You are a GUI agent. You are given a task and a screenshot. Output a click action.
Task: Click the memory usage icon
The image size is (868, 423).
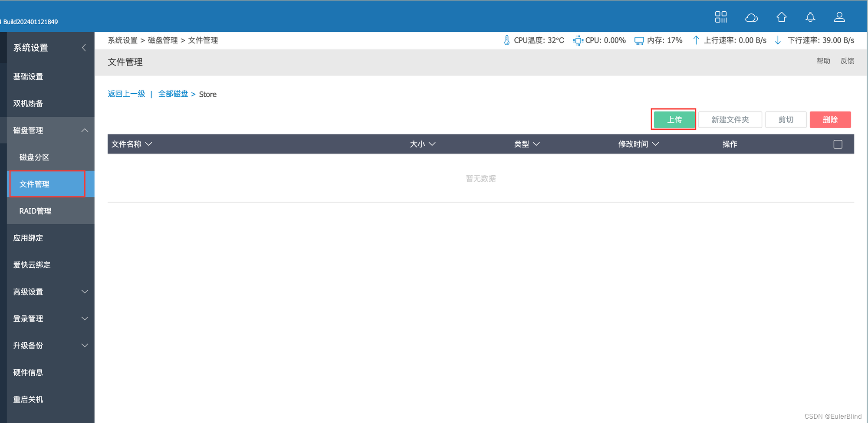click(x=639, y=40)
